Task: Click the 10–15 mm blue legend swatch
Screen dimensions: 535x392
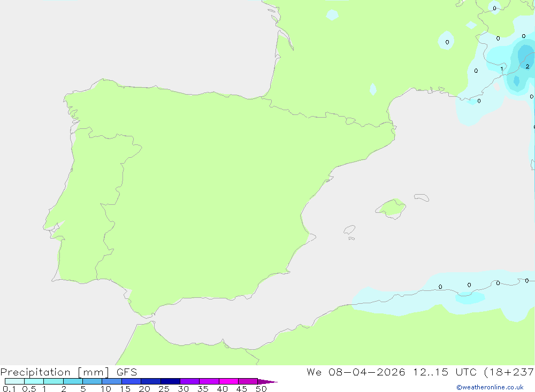Action: pos(112,381)
